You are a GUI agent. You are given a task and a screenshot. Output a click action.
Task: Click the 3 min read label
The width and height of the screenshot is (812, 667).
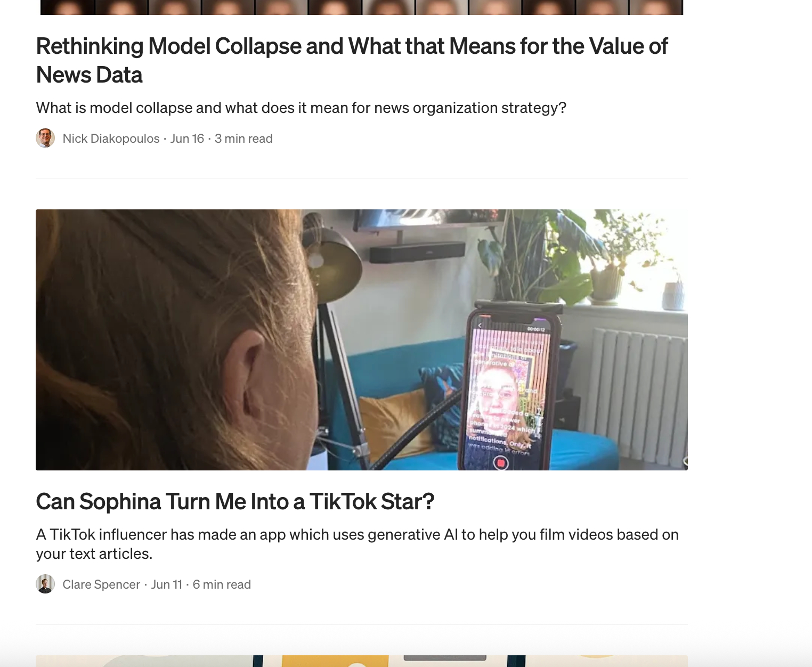click(x=243, y=139)
